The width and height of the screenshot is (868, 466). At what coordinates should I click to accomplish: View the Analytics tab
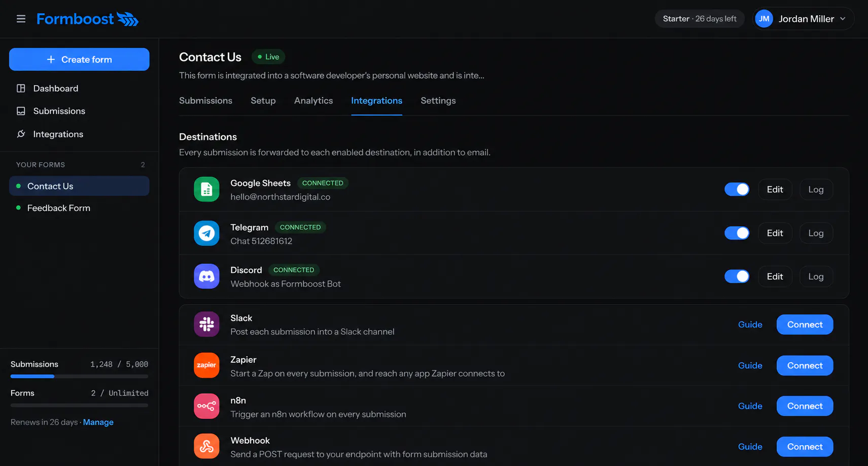pyautogui.click(x=314, y=100)
